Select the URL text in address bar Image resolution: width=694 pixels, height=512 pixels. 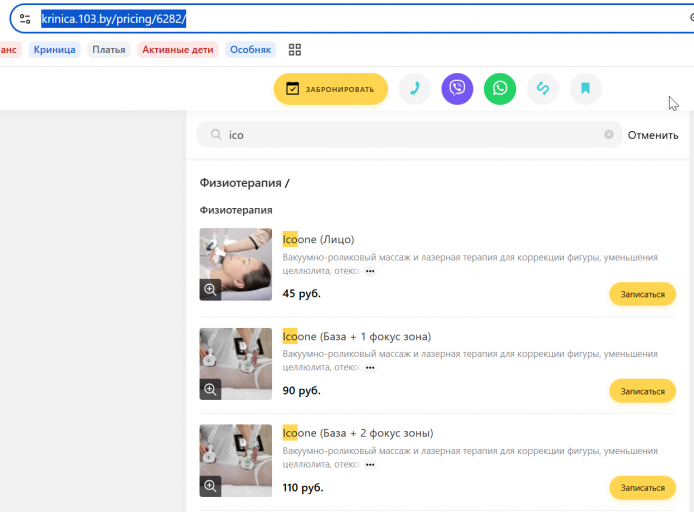coord(114,19)
